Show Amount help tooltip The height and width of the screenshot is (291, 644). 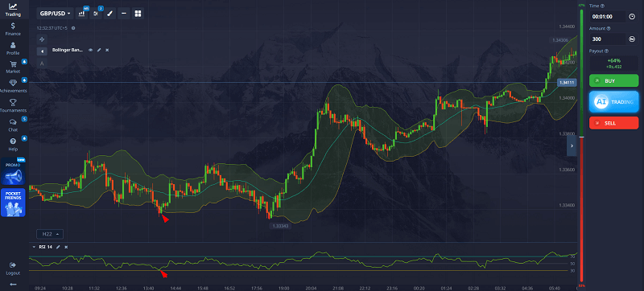click(x=609, y=28)
